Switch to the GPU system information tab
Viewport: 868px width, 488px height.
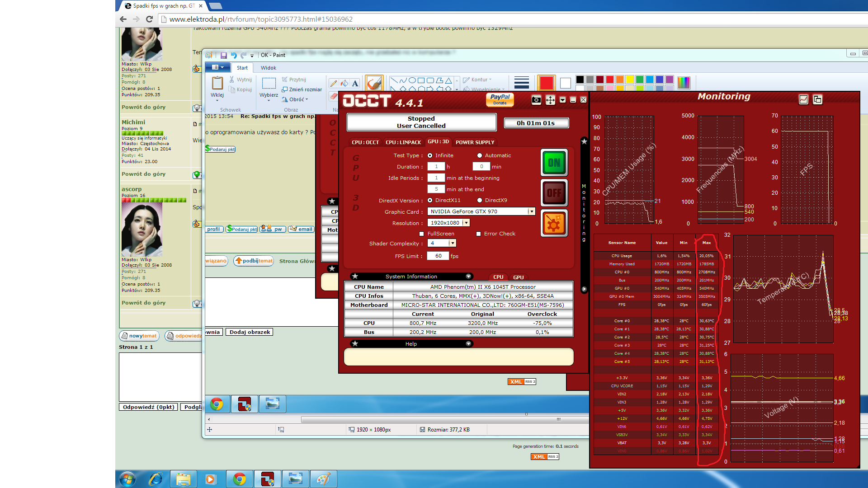coord(519,277)
